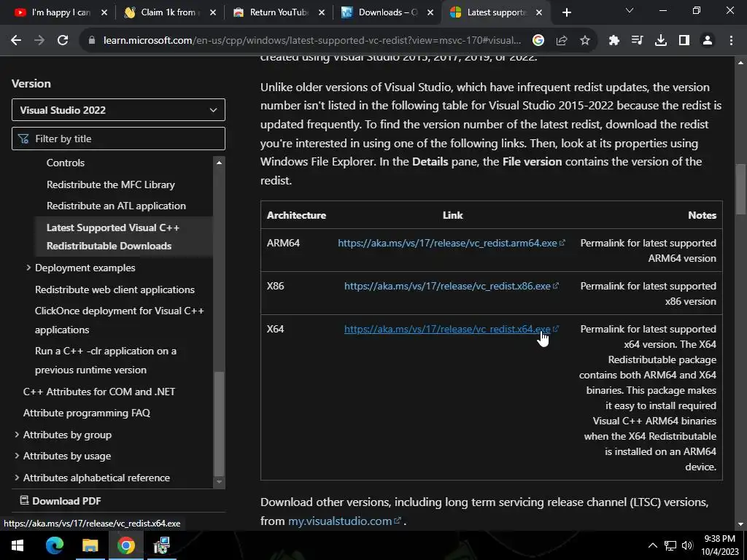Open the Windows Start menu
This screenshot has height=560, width=747.
click(x=18, y=545)
